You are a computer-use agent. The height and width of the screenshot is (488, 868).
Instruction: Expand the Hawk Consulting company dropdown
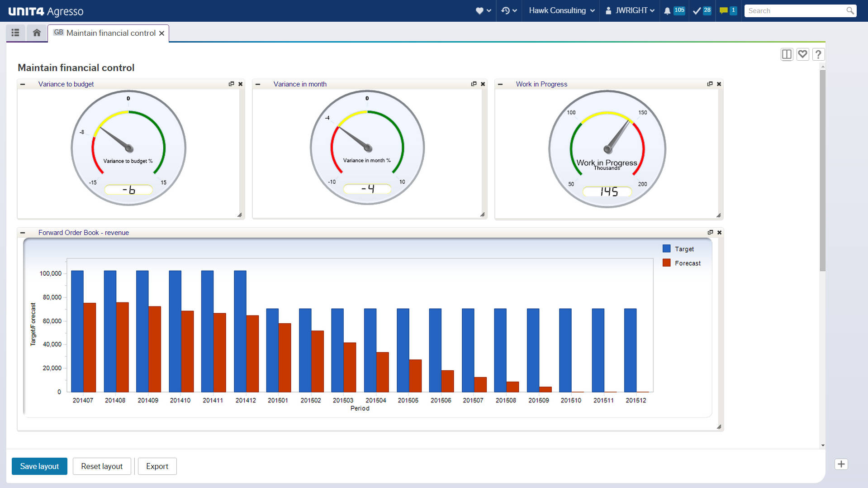tap(561, 11)
